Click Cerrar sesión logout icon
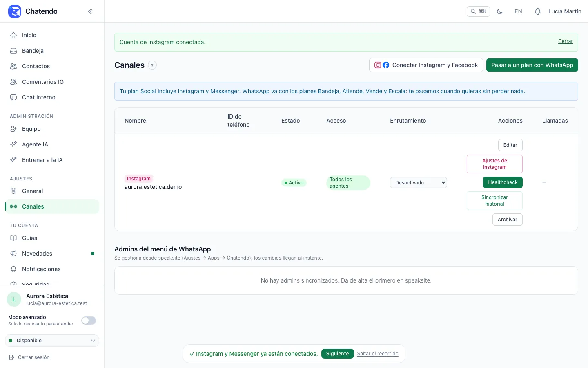The width and height of the screenshot is (588, 368). (12, 357)
